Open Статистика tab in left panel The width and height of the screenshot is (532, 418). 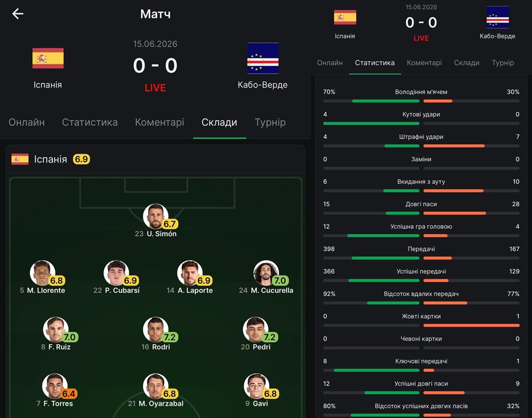[x=90, y=123]
